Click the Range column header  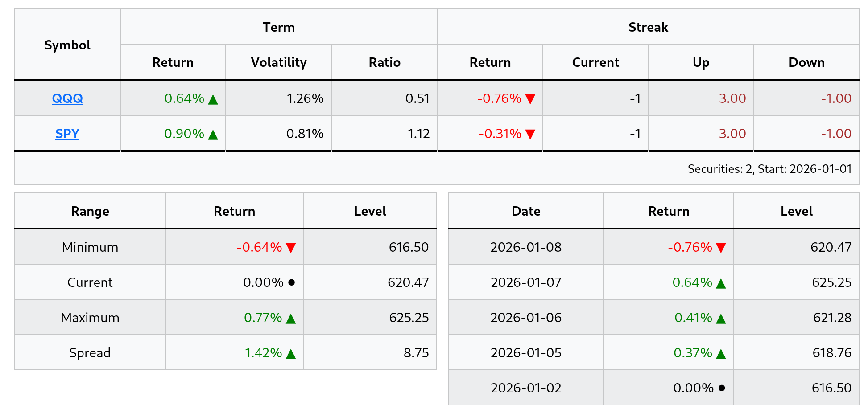click(x=90, y=211)
